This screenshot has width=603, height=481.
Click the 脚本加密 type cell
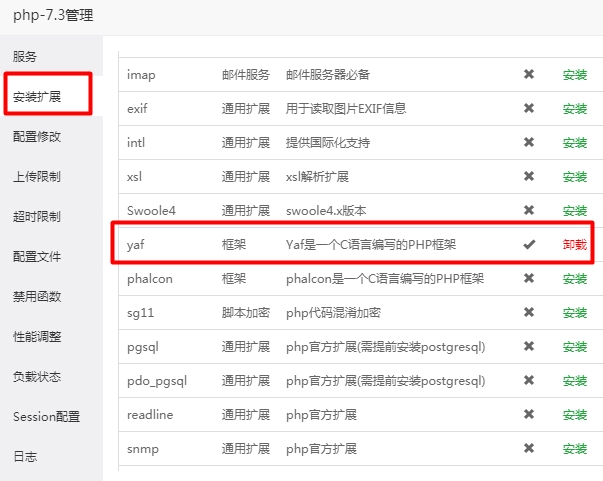(246, 313)
